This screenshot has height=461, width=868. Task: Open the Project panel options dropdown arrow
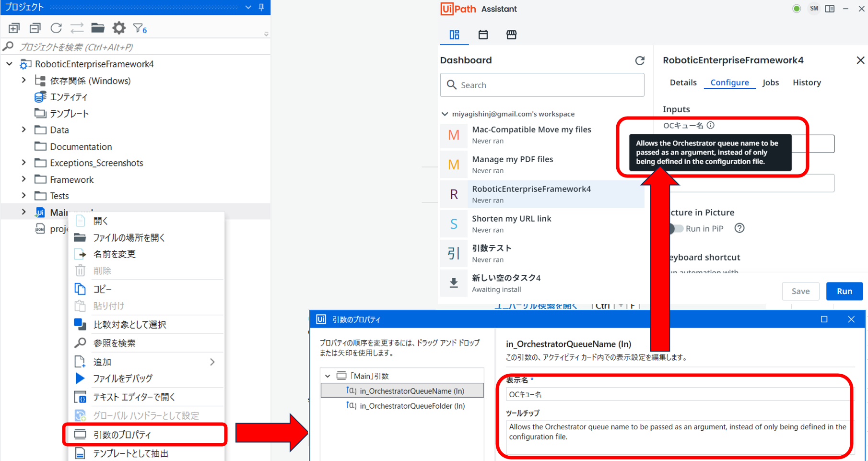[x=248, y=7]
